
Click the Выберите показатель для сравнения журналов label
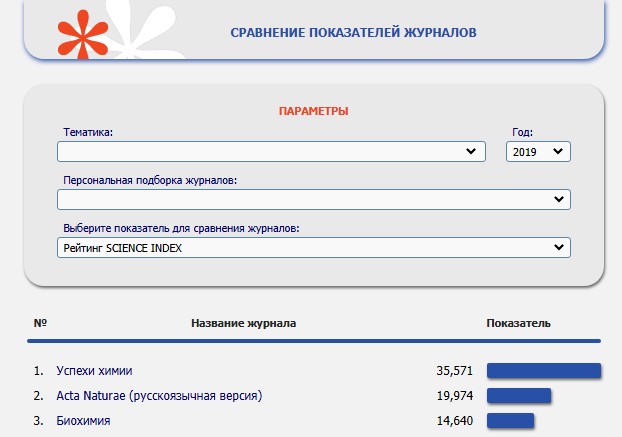tap(181, 228)
